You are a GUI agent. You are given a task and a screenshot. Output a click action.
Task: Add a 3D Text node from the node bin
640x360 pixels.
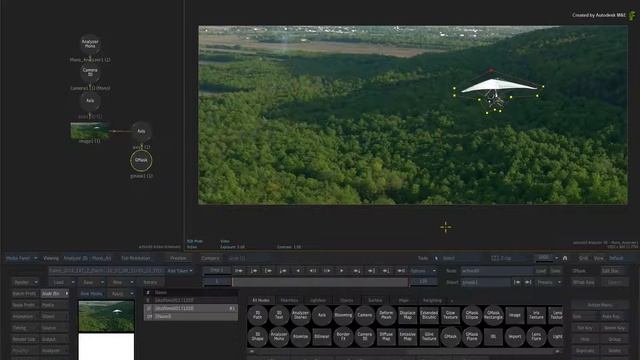click(279, 315)
